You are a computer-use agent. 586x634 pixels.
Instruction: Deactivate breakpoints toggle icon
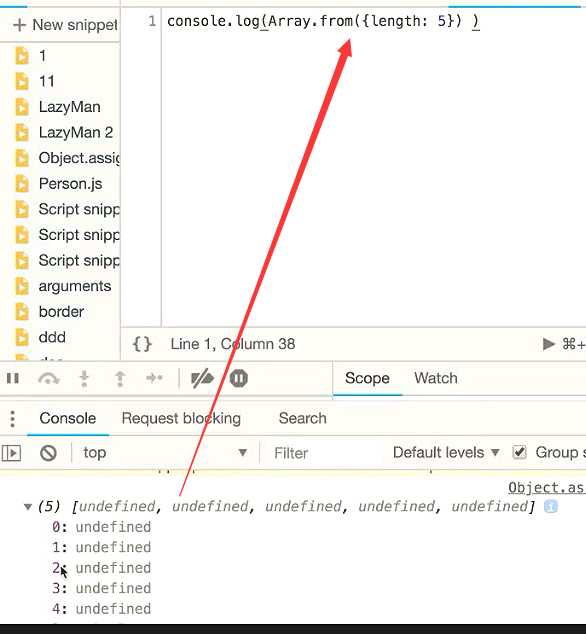(x=202, y=378)
